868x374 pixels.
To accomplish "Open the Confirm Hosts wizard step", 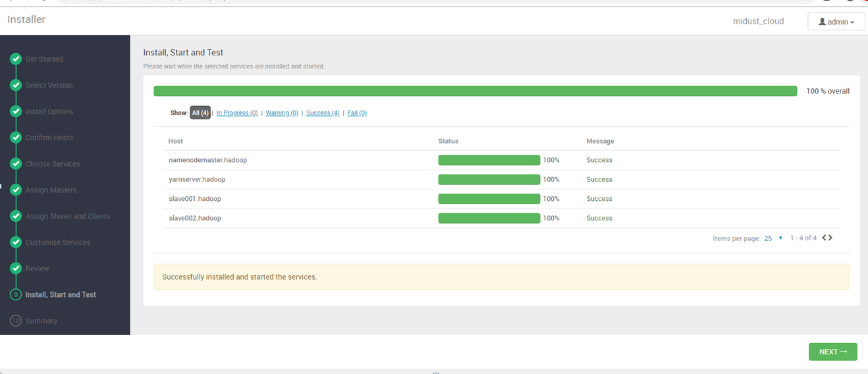I will [x=49, y=138].
